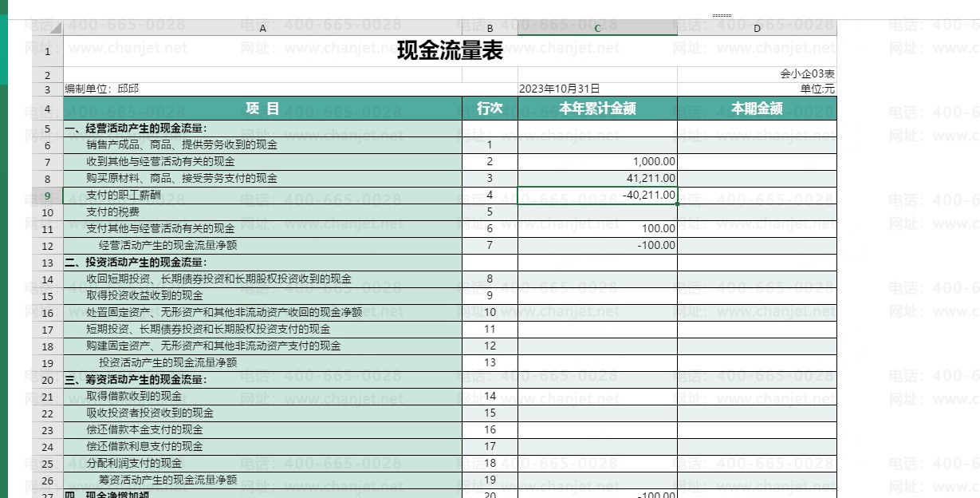Screen dimensions: 980x498
Task: Click the cell 编制单位: 邱邱
Action: pos(262,89)
